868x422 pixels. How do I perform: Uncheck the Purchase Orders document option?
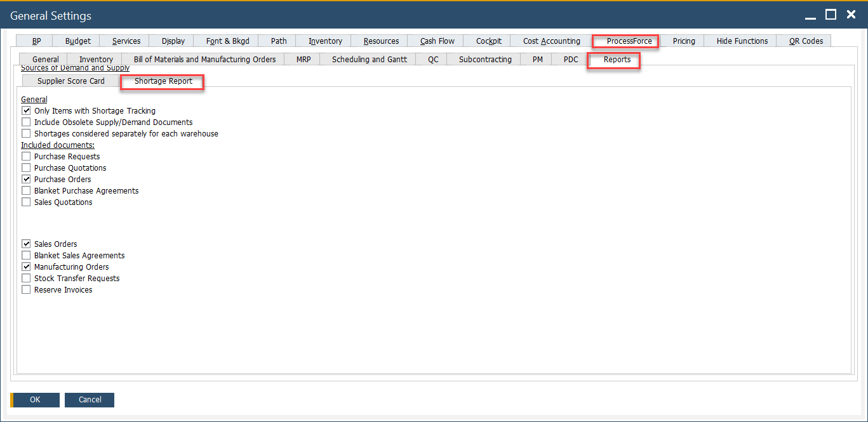[x=26, y=179]
